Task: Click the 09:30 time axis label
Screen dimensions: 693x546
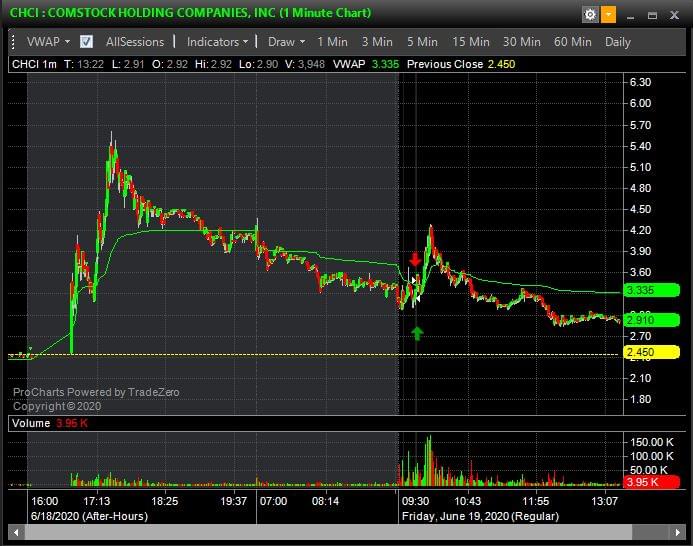Action: 415,501
